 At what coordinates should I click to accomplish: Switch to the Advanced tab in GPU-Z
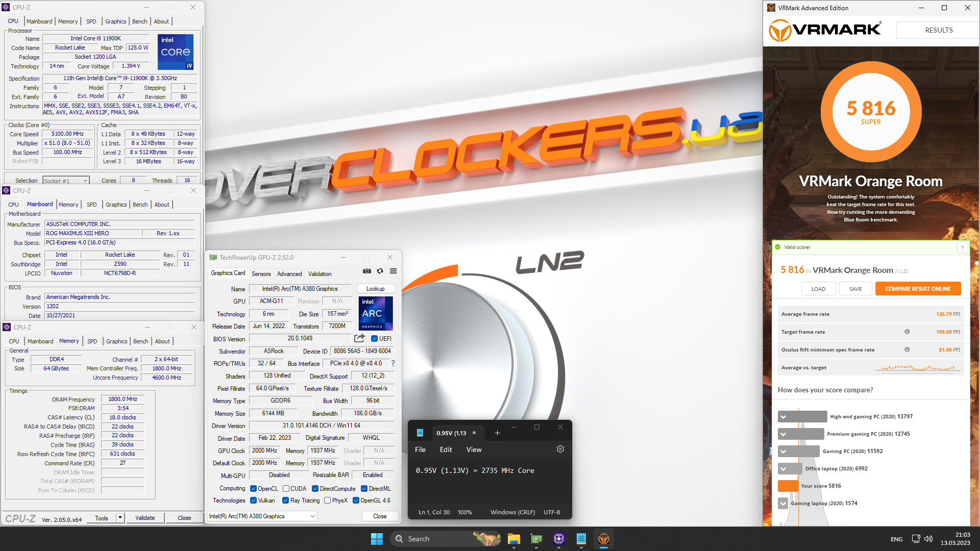[289, 274]
